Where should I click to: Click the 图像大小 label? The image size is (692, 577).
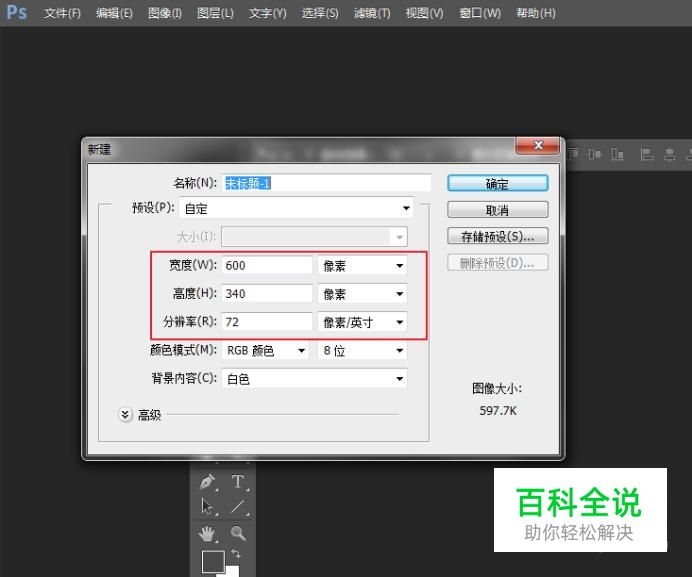pyautogui.click(x=497, y=388)
